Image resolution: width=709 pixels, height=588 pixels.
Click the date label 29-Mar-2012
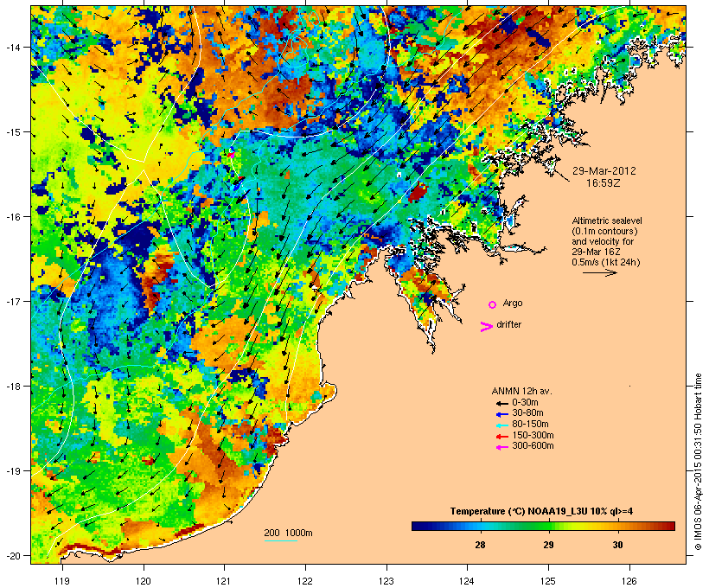tap(604, 171)
